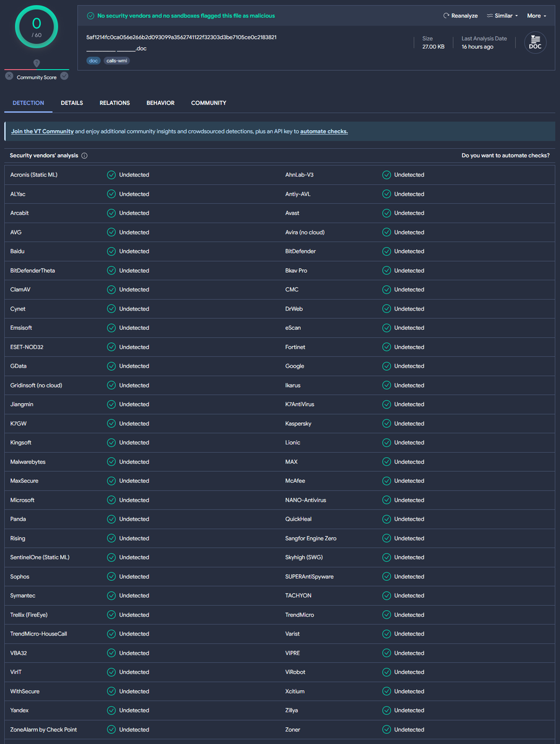Click the 'calls-wmi' tag
560x744 pixels.
pyautogui.click(x=117, y=61)
